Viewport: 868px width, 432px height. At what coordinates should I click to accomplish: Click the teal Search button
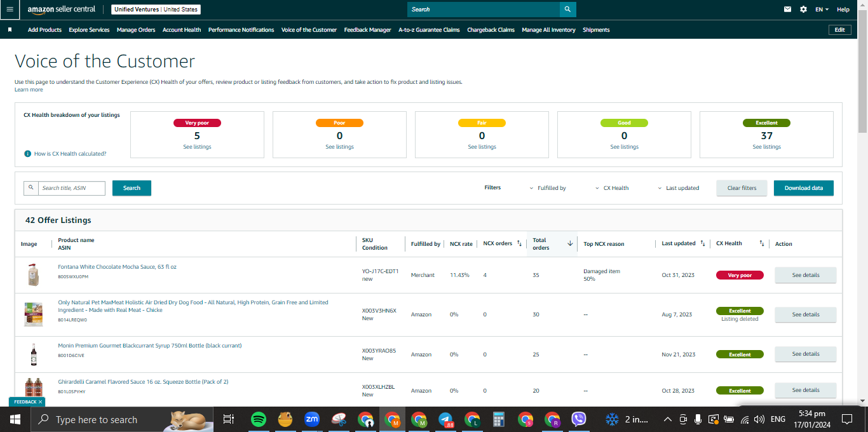(x=132, y=188)
